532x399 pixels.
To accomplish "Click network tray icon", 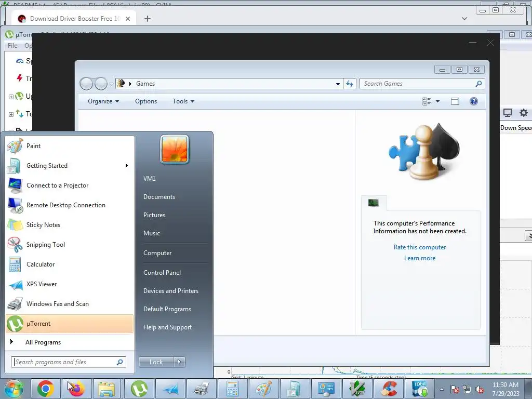I will pos(467,390).
